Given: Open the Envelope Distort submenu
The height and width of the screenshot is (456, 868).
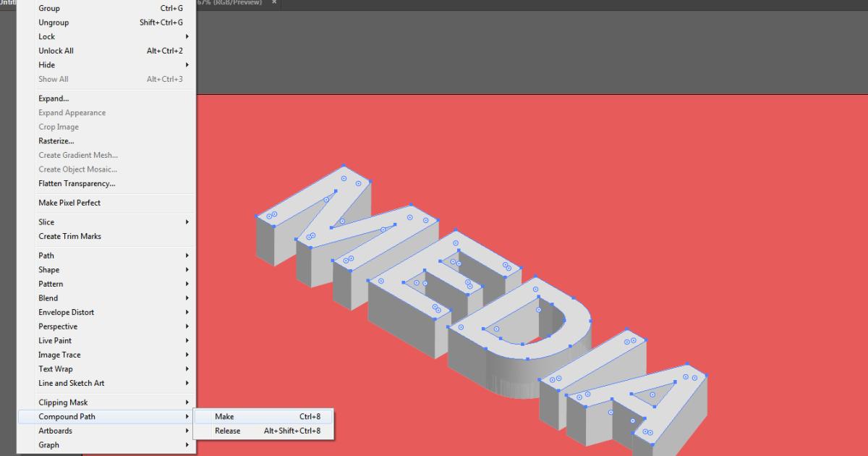Looking at the screenshot, I should (x=67, y=312).
